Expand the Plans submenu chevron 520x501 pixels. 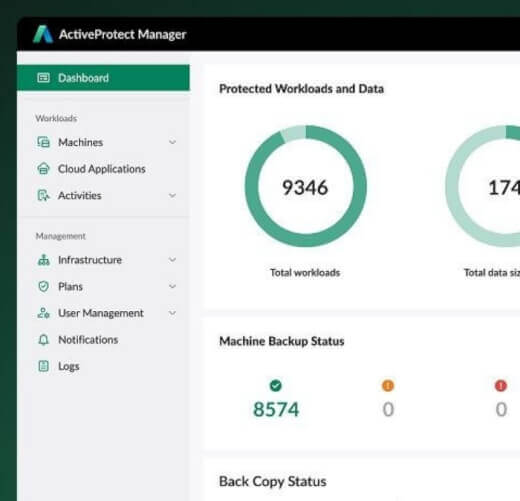(172, 286)
